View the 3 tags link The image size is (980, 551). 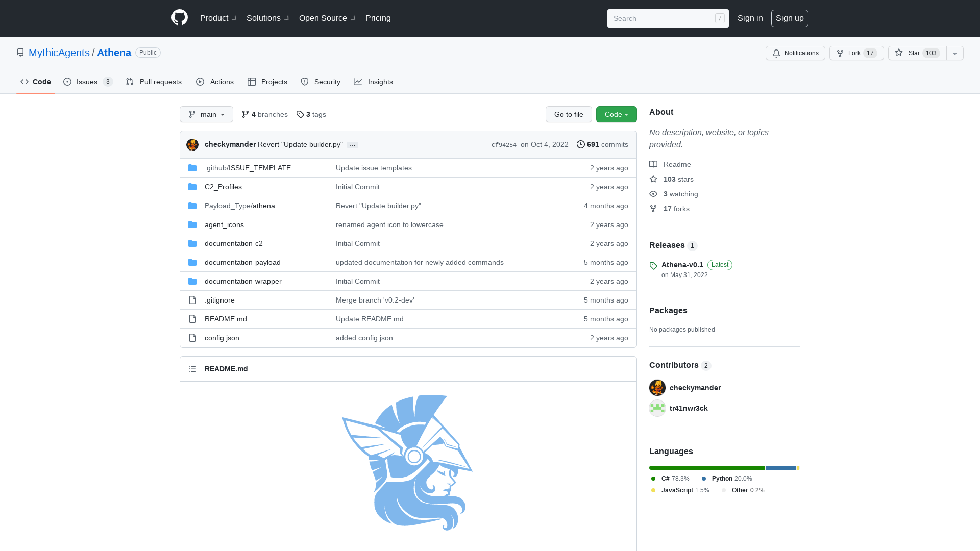click(x=311, y=114)
